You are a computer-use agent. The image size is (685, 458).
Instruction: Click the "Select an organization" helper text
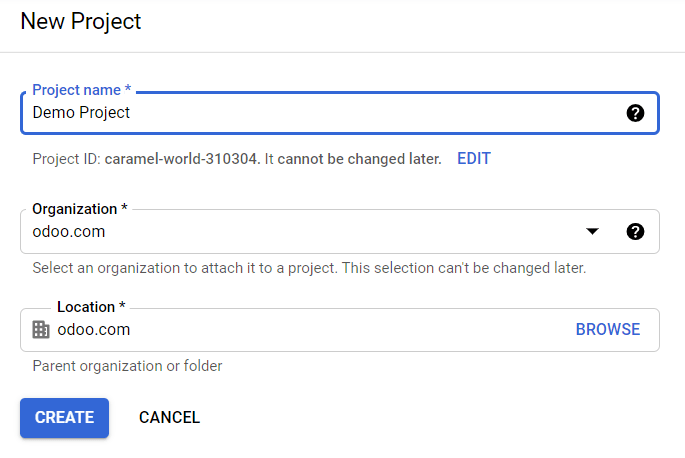308,268
